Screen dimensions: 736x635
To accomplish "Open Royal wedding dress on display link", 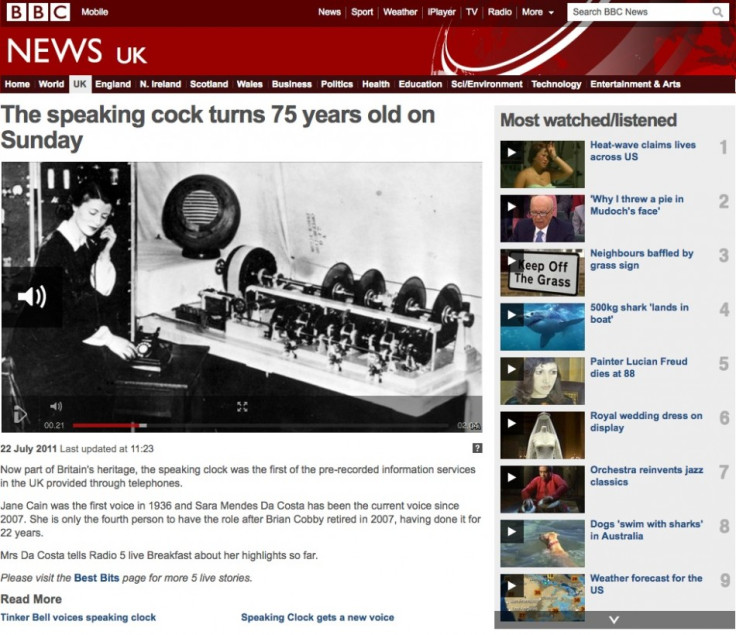I will point(646,421).
